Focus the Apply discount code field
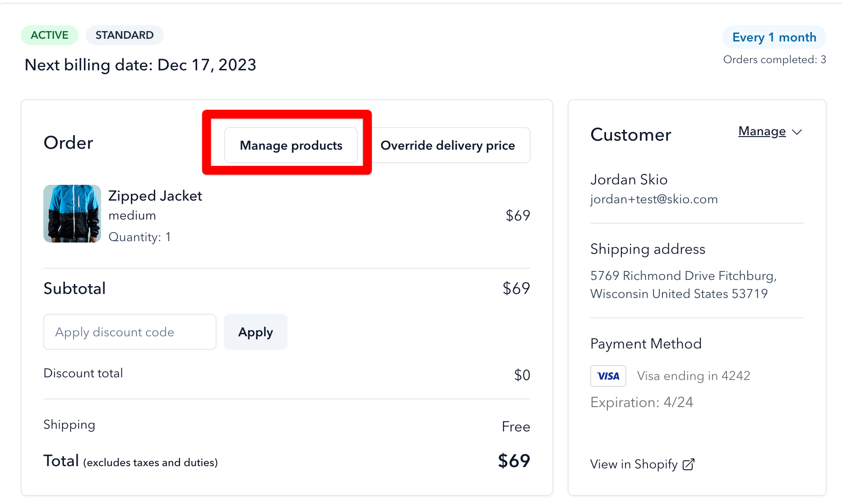The height and width of the screenshot is (504, 842). pyautogui.click(x=130, y=332)
